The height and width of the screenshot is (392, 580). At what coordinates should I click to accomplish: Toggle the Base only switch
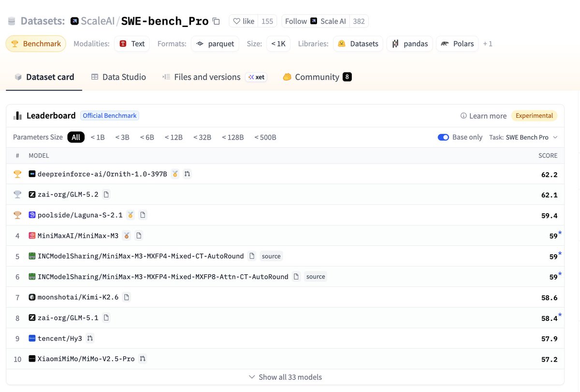click(443, 137)
